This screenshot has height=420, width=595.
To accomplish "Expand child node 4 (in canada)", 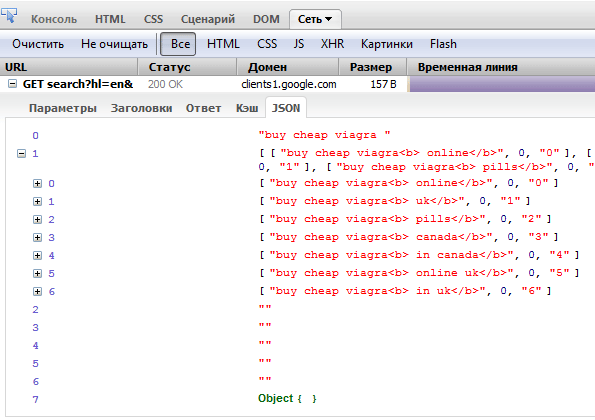I will [37, 255].
